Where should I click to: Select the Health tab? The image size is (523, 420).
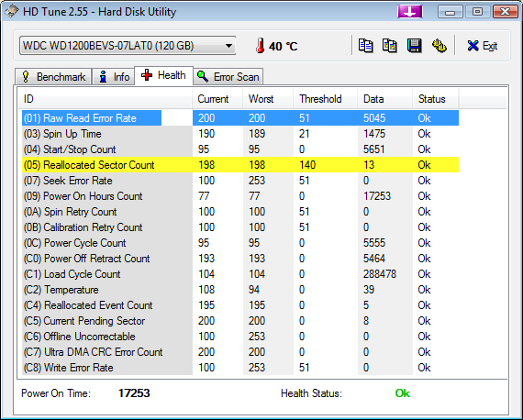tap(163, 75)
